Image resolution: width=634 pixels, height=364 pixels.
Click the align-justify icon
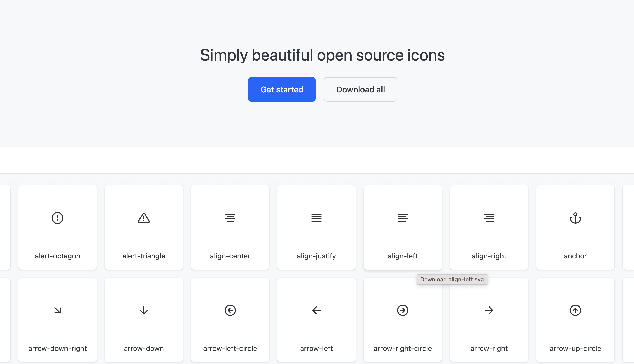click(x=316, y=218)
